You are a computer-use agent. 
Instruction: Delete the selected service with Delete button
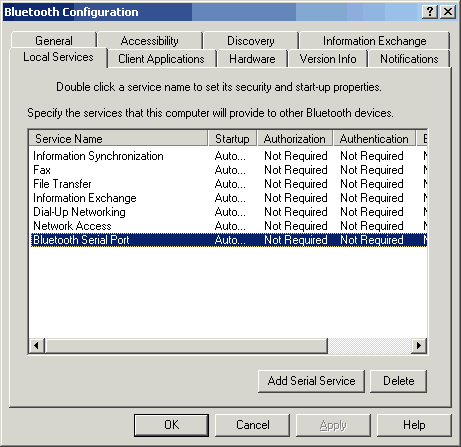point(398,381)
